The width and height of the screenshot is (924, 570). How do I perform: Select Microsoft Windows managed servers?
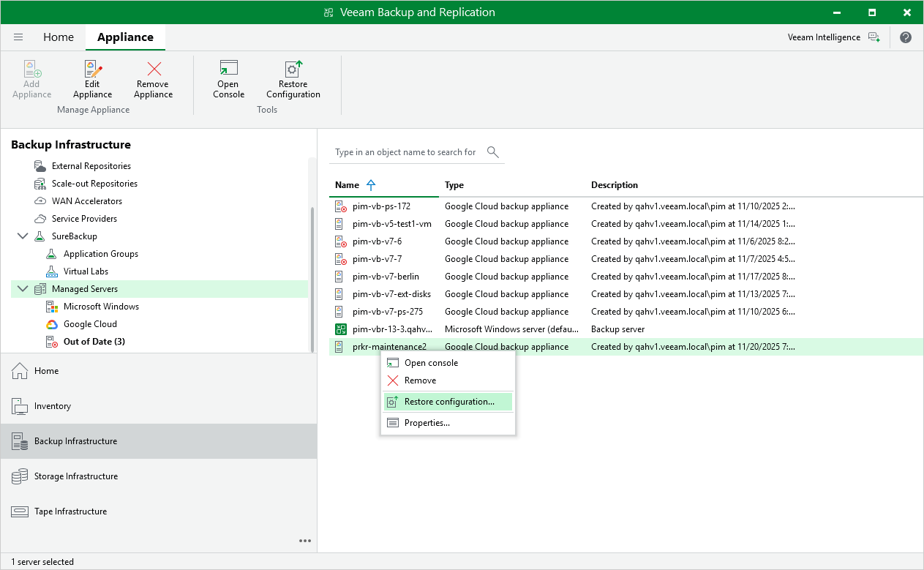(101, 307)
